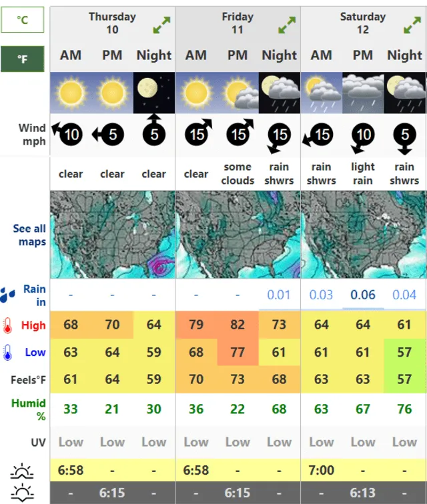The width and height of the screenshot is (427, 504).
Task: Open Thursday's weather map thumbnail
Action: pyautogui.click(x=112, y=235)
